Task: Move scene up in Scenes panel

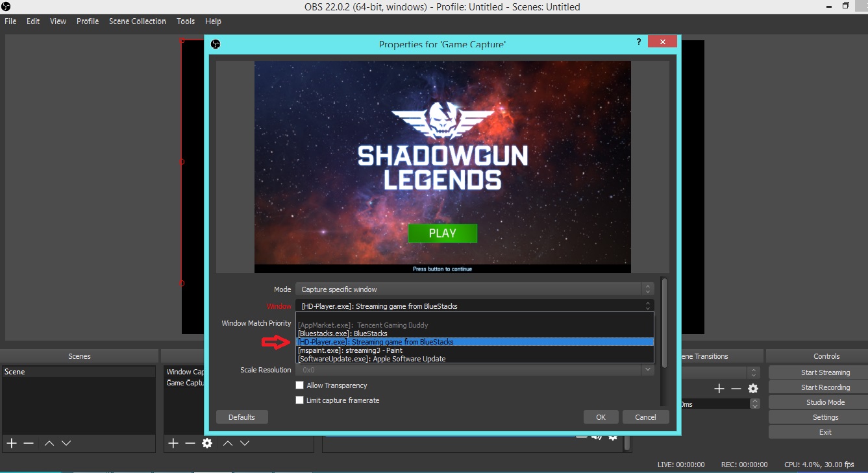Action: [49, 443]
